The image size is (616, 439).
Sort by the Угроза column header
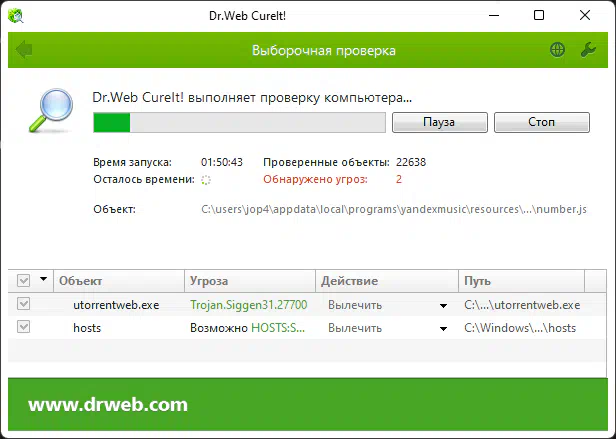tap(250, 281)
